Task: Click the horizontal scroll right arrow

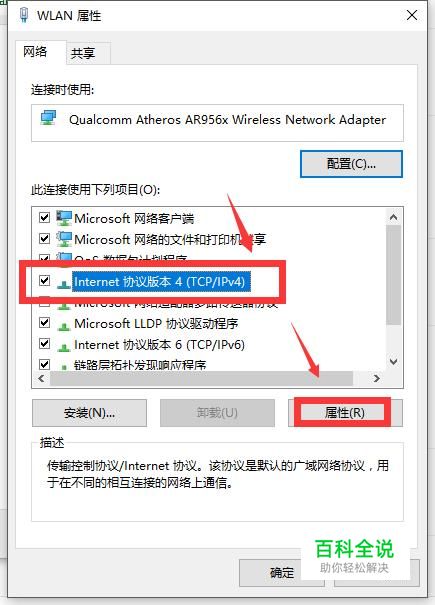Action: (x=377, y=379)
